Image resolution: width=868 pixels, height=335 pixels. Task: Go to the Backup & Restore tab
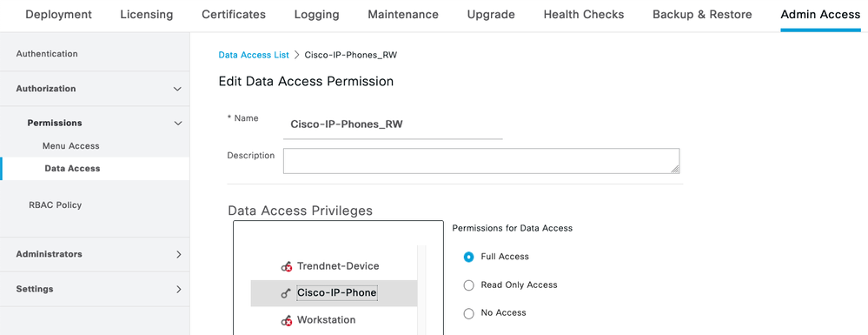point(702,15)
